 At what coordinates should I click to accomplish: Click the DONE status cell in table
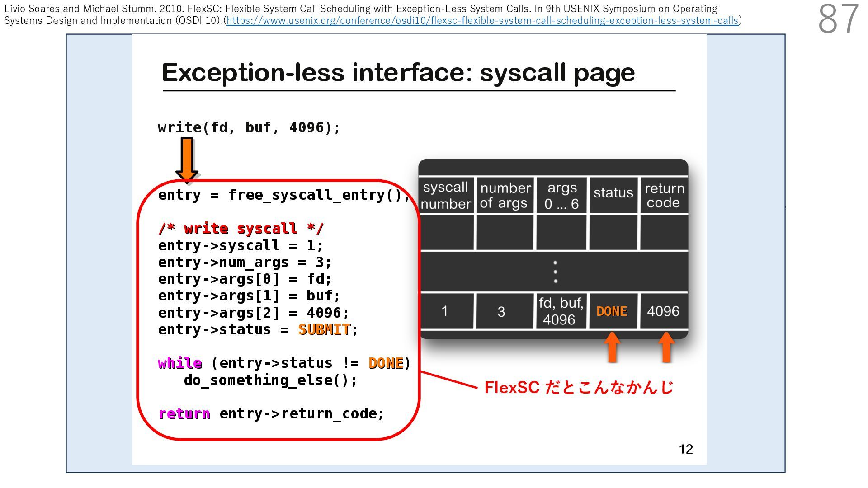pos(612,311)
